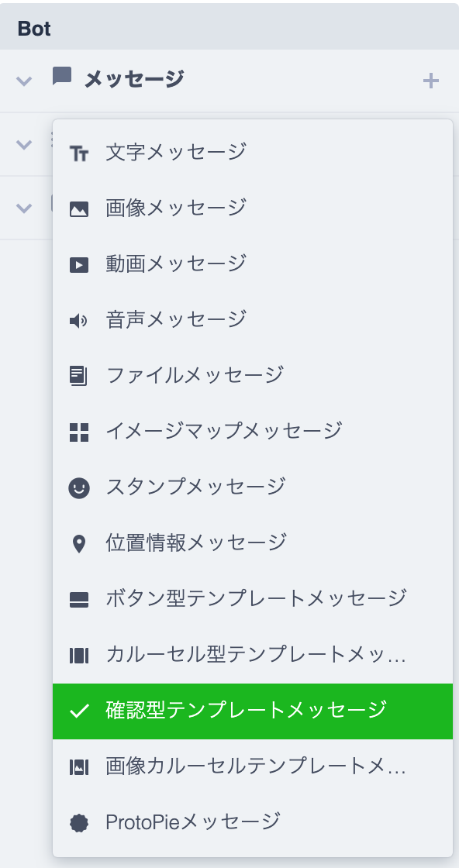The width and height of the screenshot is (459, 868).
Task: Click the 画像メッセージ image icon
Action: point(80,208)
